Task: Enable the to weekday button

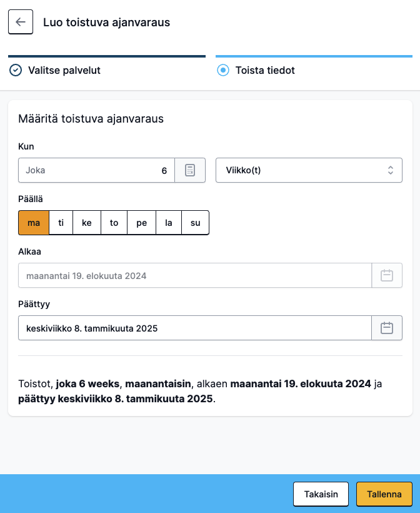Action: pos(114,223)
